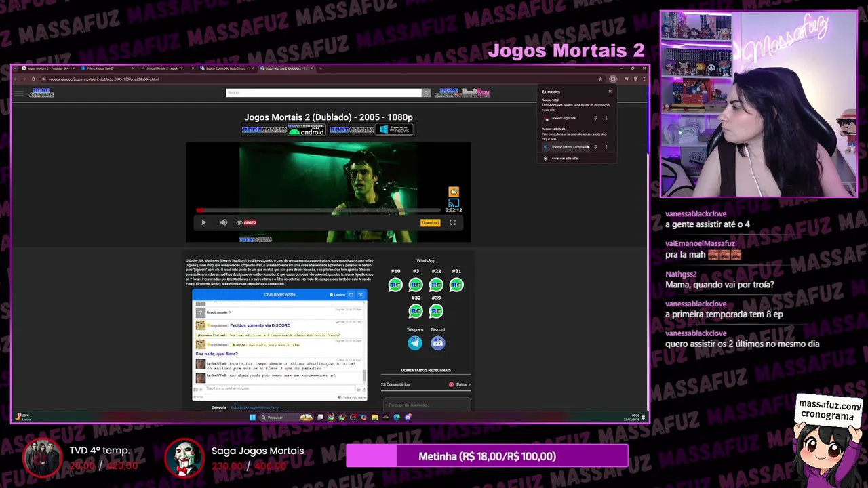Switch to Buscar Conteúdo RedeCanais tab
This screenshot has width=868, height=488.
226,68
